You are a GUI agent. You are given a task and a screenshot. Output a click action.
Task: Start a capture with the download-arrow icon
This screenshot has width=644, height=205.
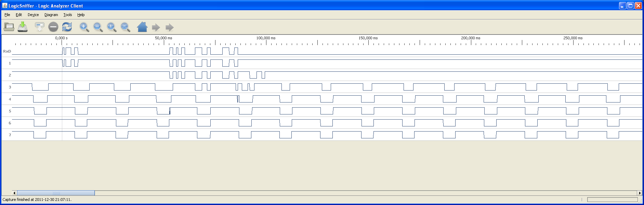point(40,27)
